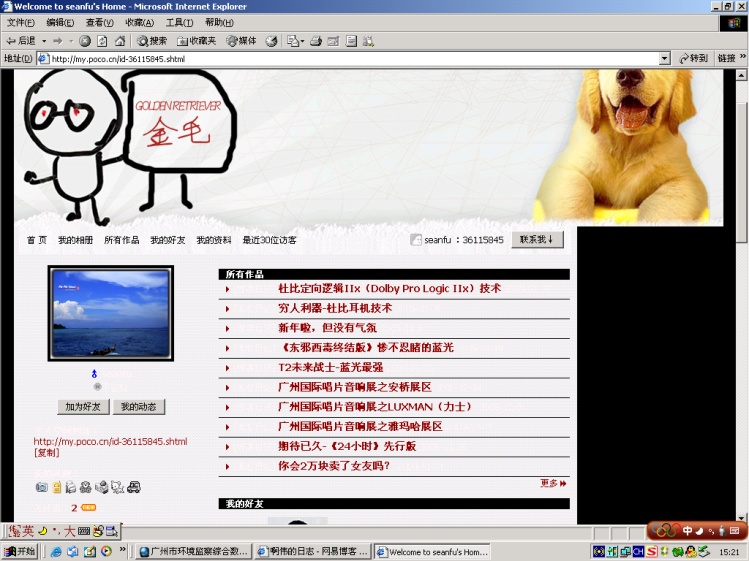Screen dimensions: 749x561
Task: Click the History clock icon in toolbar
Action: pyautogui.click(x=271, y=41)
